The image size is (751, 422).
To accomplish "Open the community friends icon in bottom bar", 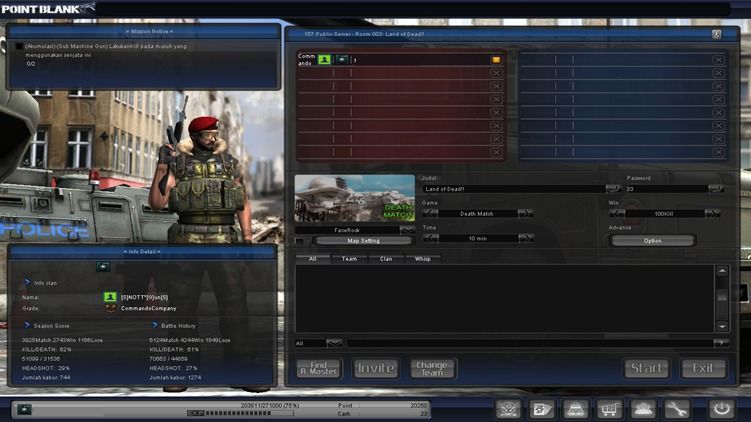I will coord(643,409).
